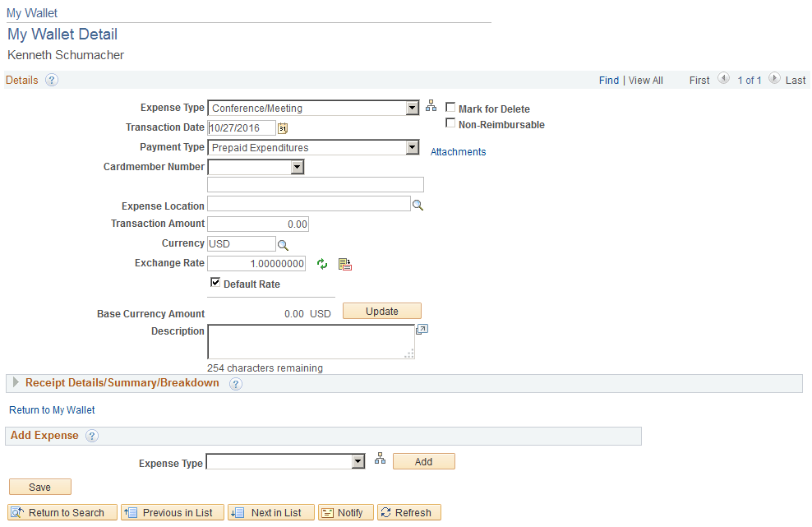This screenshot has height=527, width=812.
Task: Refresh the Exchange Rate with green arrows icon
Action: tap(322, 263)
